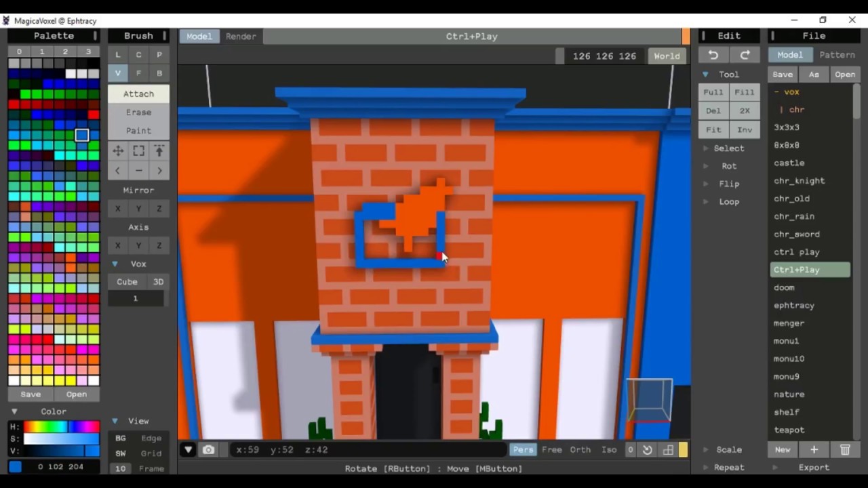Click the right chevron brush icon
Screen dimensions: 868x488
point(159,171)
